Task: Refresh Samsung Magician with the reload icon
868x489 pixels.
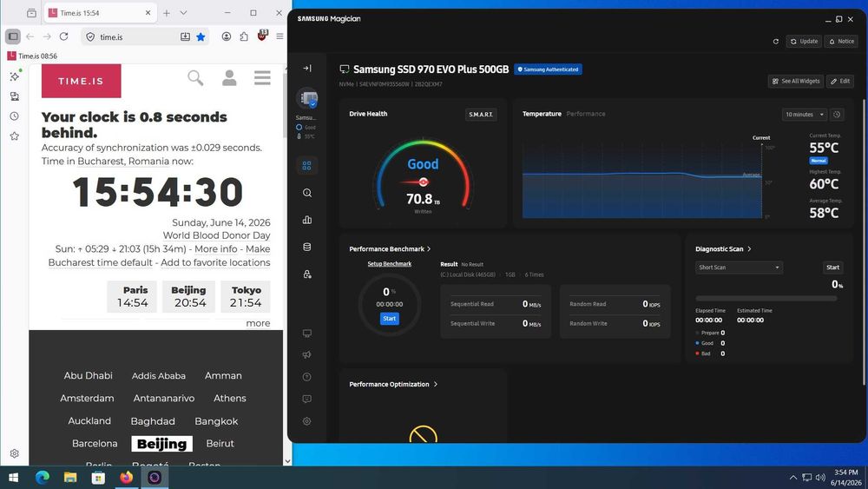Action: click(x=775, y=42)
